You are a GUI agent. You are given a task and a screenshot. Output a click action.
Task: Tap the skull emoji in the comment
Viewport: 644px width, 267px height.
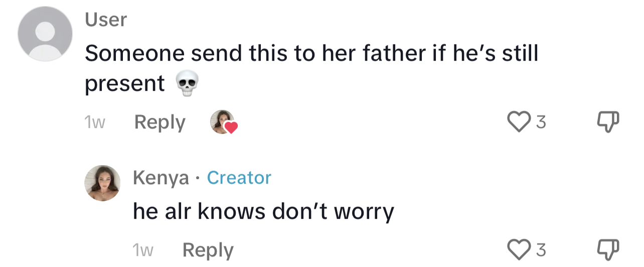click(x=187, y=84)
